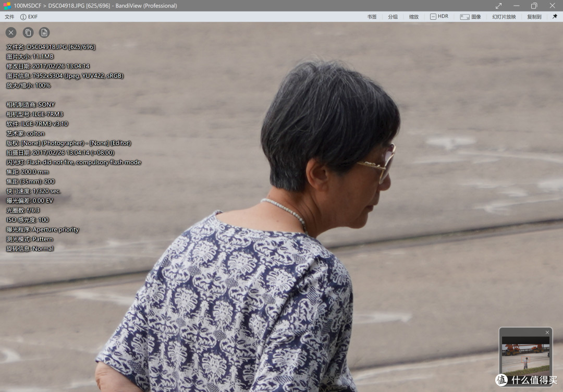The image size is (563, 392).
Task: Select the 软件: ILCE-7RM3 v3.10 line
Action: coord(37,124)
